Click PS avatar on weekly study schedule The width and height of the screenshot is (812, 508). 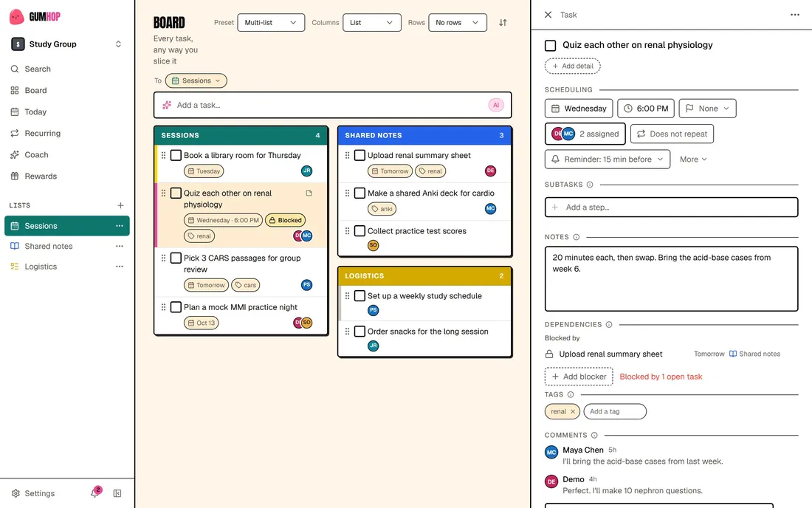373,310
